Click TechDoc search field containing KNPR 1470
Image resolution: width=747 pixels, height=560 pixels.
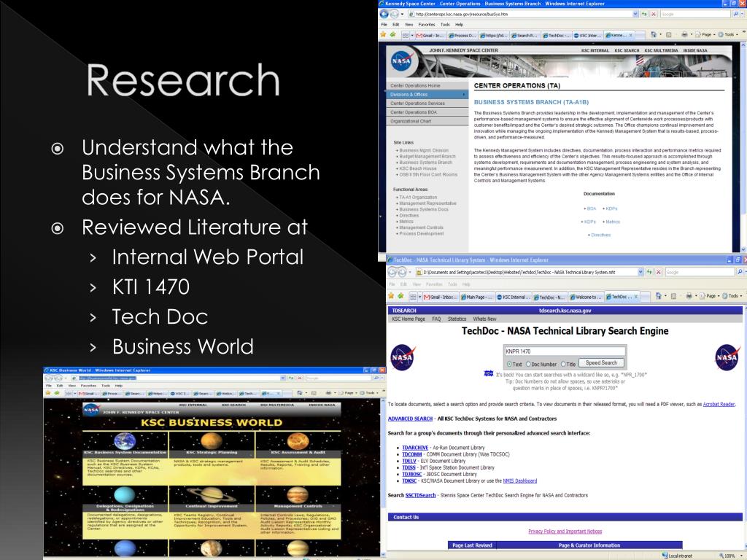[564, 351]
